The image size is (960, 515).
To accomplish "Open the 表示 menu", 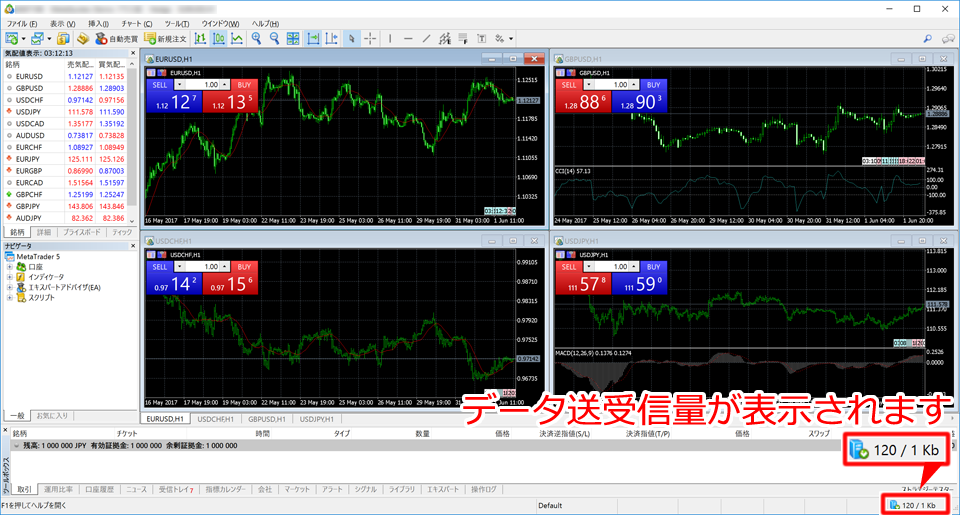I will coord(62,23).
